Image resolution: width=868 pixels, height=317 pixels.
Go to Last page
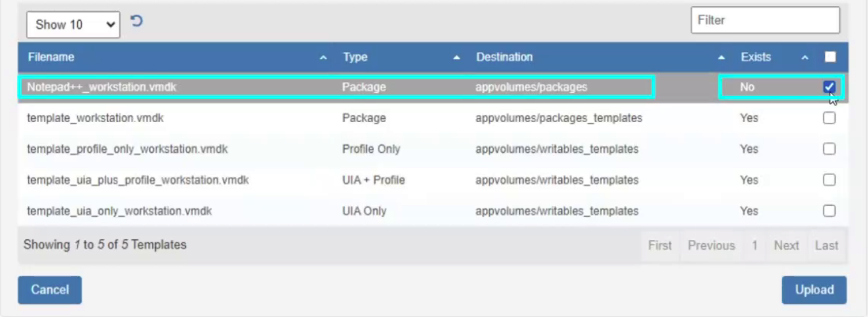pyautogui.click(x=827, y=246)
